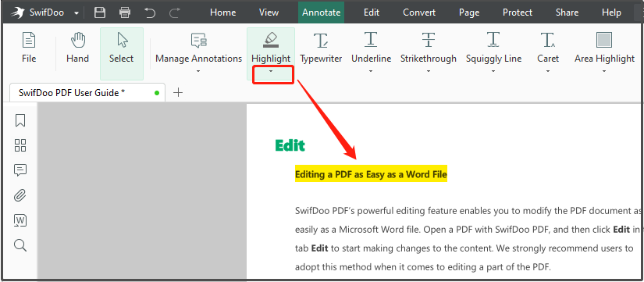
Task: Open the Comments sidebar panel
Action: click(20, 170)
